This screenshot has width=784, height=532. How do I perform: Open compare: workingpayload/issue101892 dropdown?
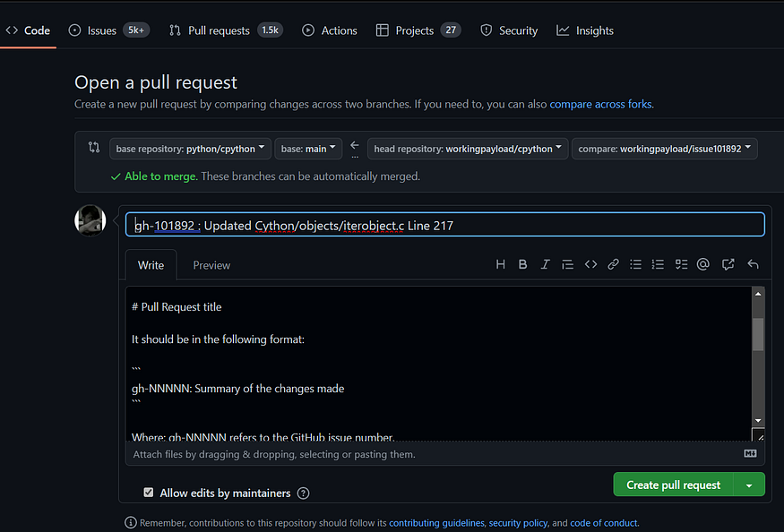point(665,149)
